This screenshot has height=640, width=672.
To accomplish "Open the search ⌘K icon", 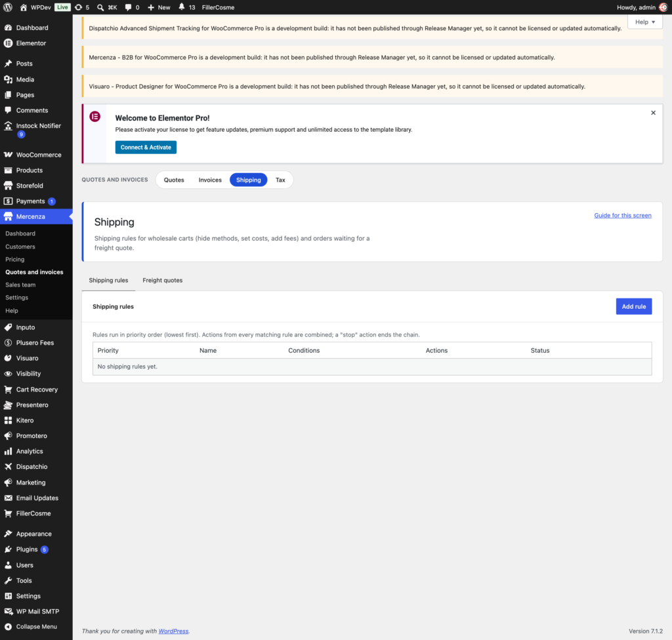I will (x=100, y=7).
